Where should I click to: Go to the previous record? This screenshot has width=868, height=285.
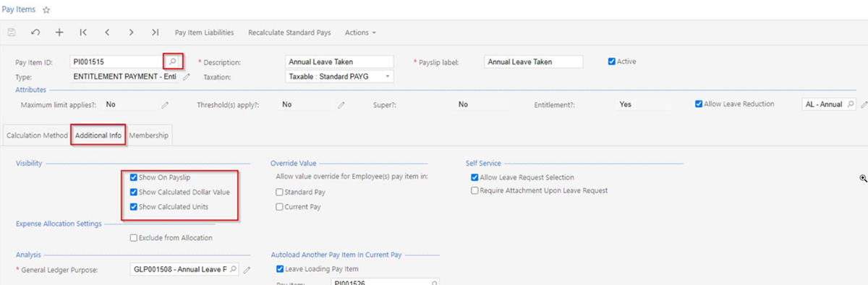coord(107,33)
